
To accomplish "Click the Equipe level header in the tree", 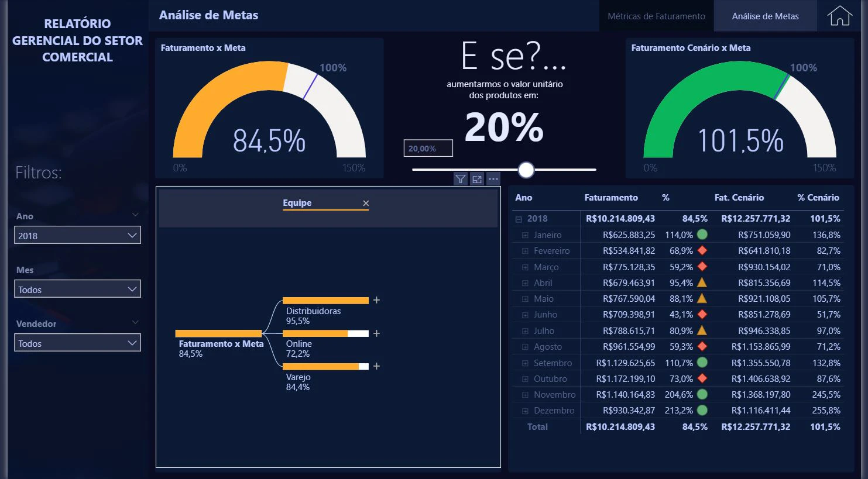I will [x=297, y=203].
